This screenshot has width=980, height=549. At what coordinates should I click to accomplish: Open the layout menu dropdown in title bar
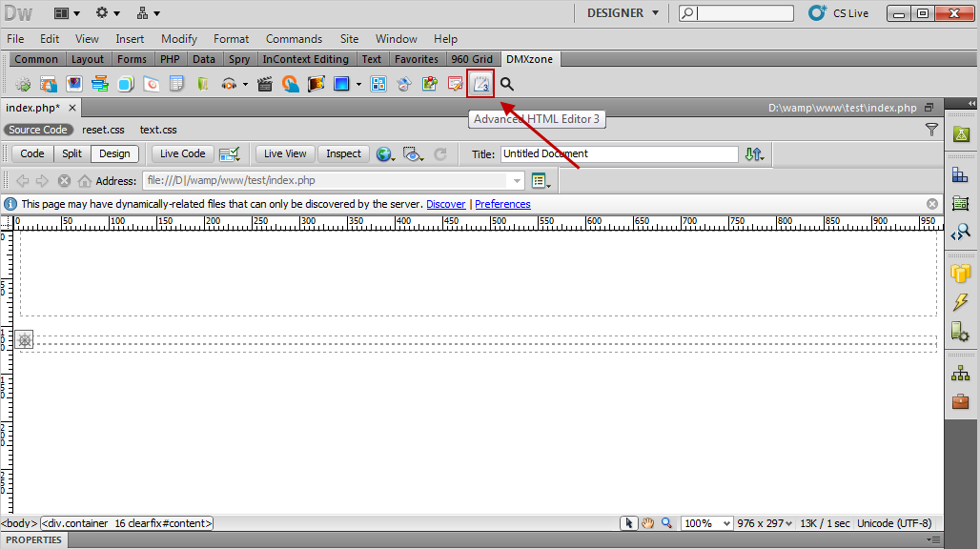67,13
